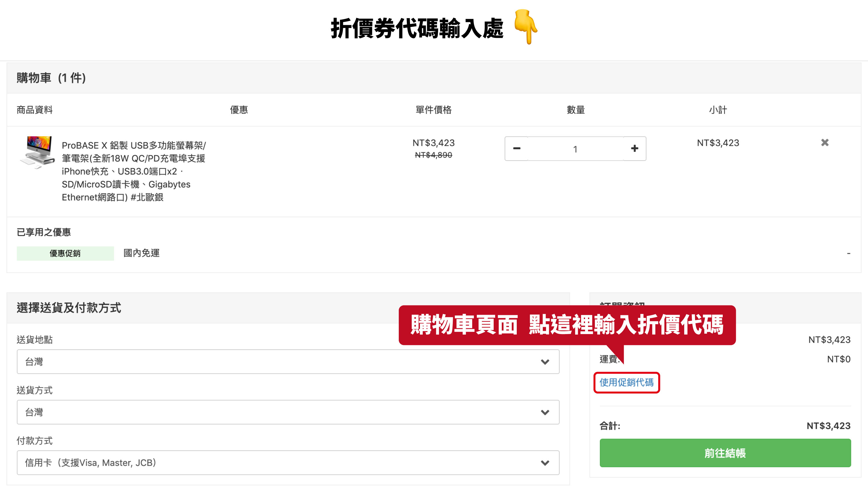Remove the ProBASE X item with X icon
Viewport: 868px width, 492px height.
click(825, 143)
